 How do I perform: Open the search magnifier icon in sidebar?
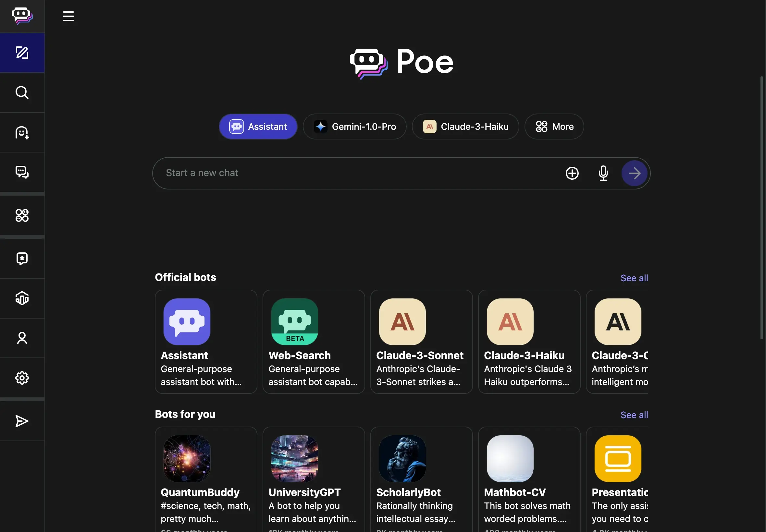(x=22, y=92)
